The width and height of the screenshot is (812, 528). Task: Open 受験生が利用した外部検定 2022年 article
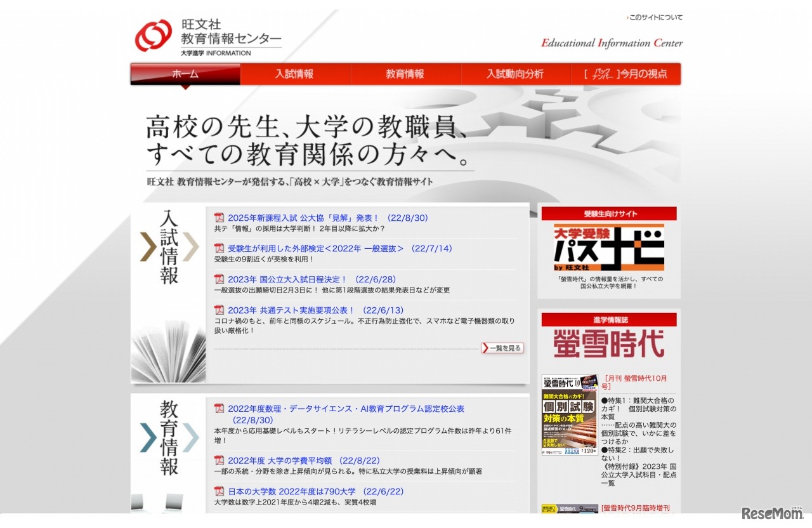pyautogui.click(x=340, y=248)
